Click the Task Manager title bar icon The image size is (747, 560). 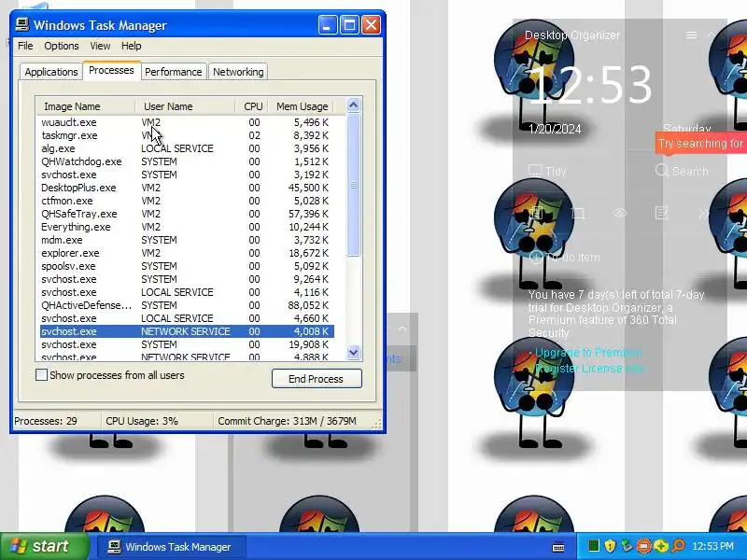point(21,25)
